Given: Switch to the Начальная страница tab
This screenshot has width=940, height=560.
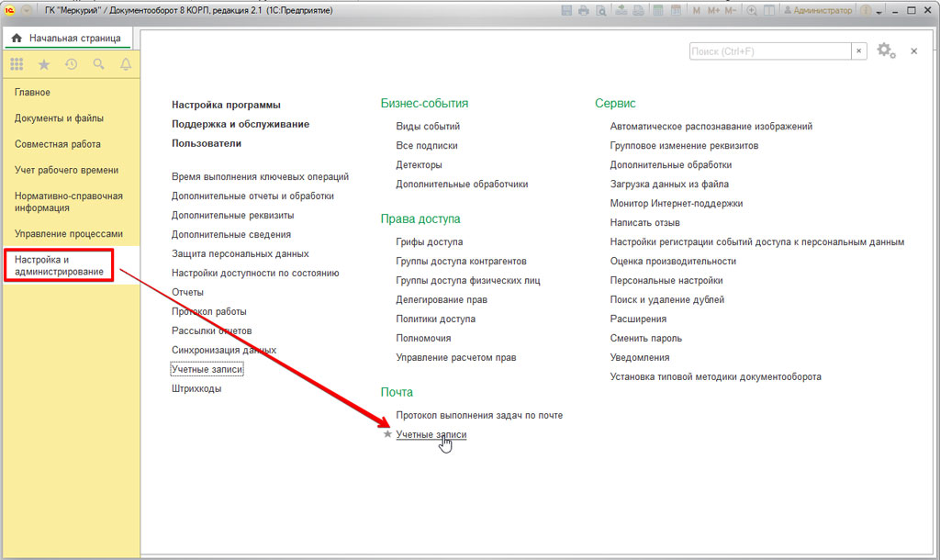Looking at the screenshot, I should (x=67, y=38).
